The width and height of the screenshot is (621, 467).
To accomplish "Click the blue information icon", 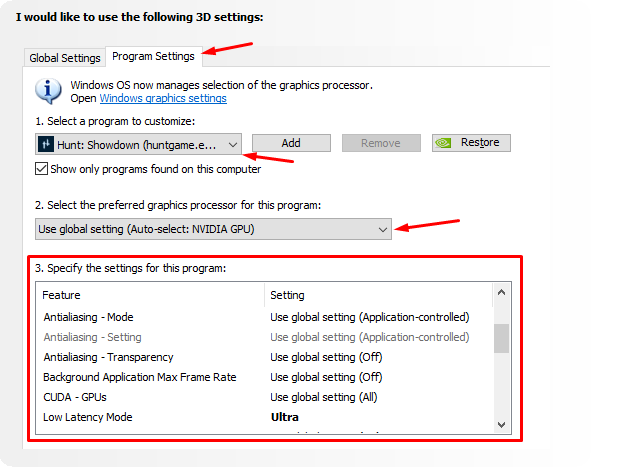I will (x=48, y=91).
